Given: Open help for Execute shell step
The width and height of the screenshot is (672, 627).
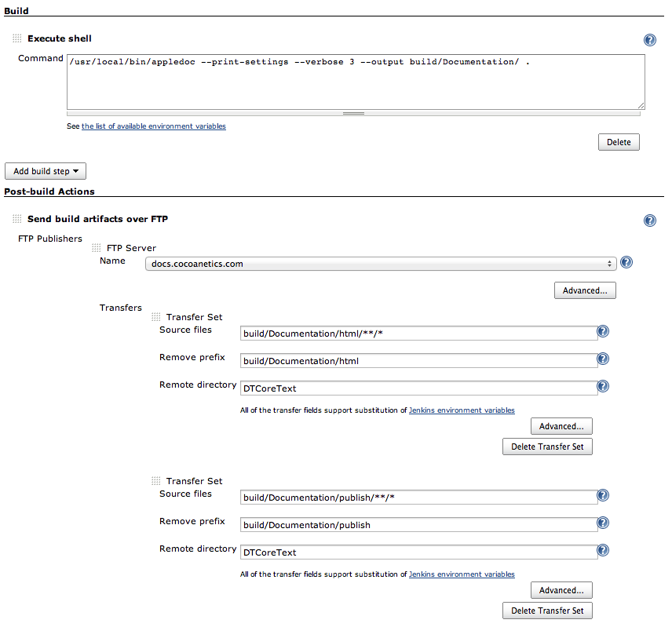Looking at the screenshot, I should pyautogui.click(x=650, y=40).
